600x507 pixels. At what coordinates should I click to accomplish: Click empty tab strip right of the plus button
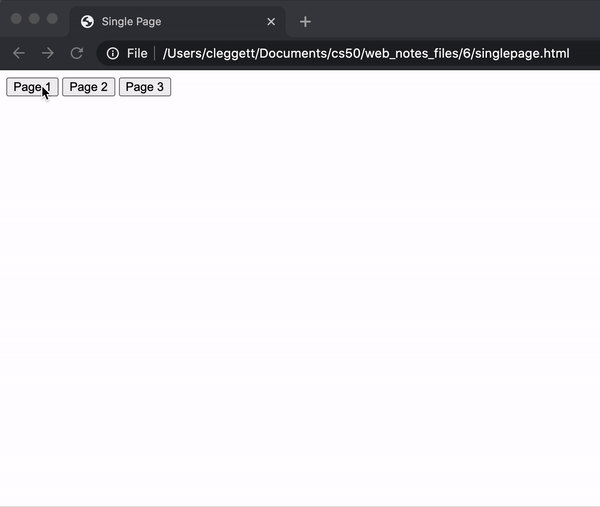point(450,21)
